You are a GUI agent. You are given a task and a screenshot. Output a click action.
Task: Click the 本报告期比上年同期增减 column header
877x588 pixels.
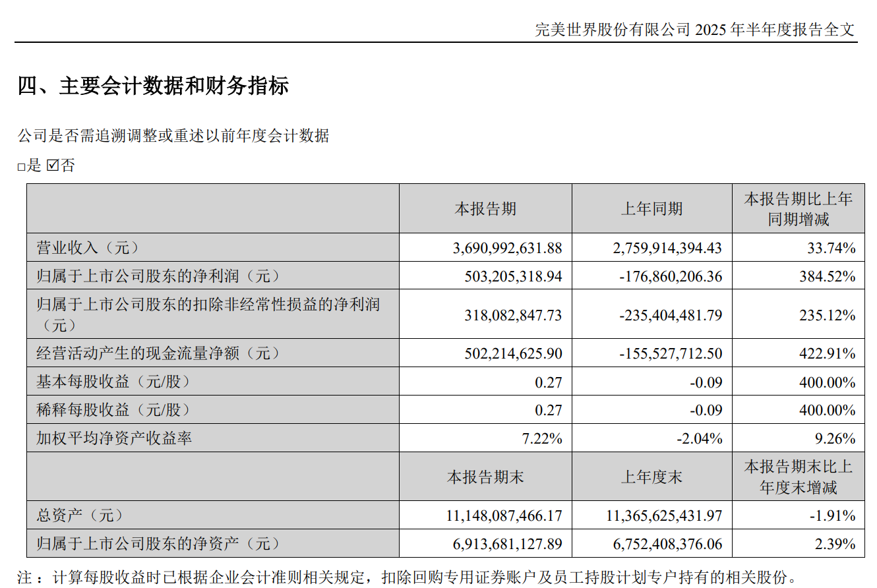pyautogui.click(x=799, y=209)
